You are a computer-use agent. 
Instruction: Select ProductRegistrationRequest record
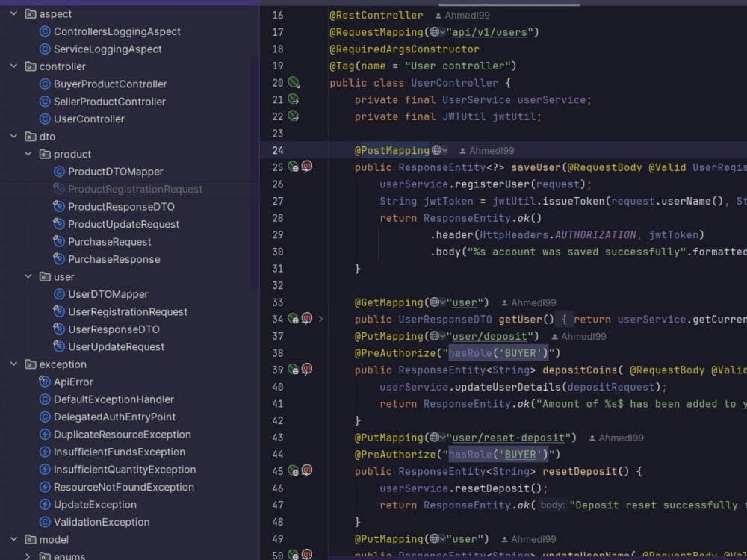click(x=134, y=189)
